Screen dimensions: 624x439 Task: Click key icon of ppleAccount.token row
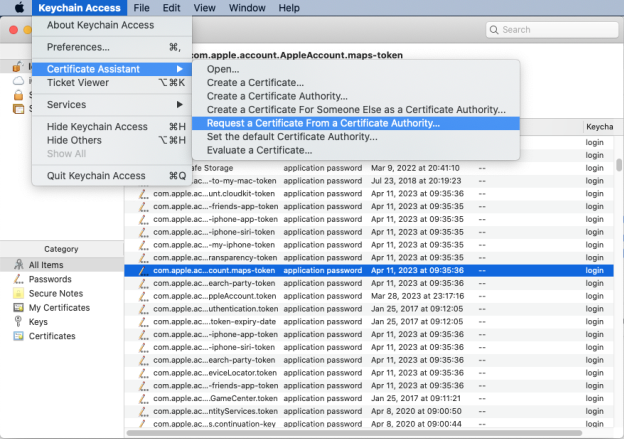tap(143, 296)
